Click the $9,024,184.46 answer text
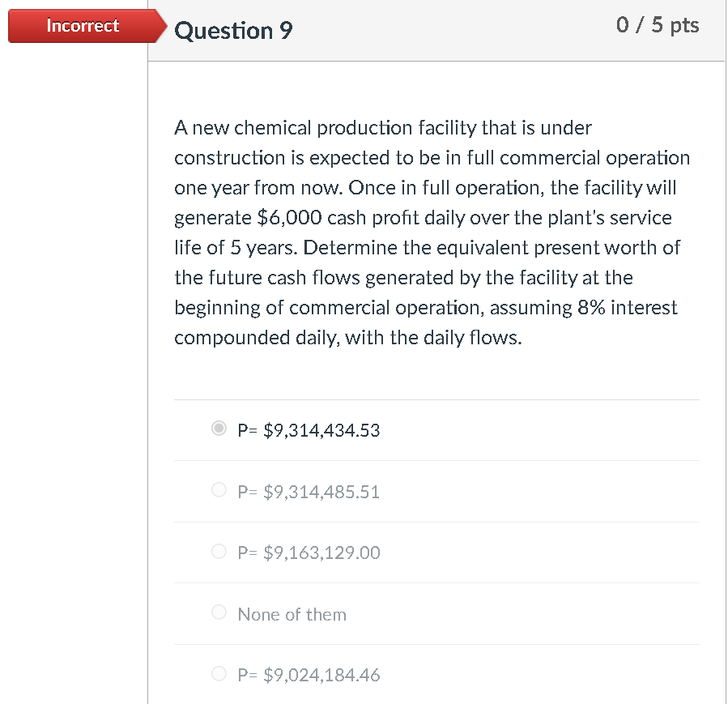 [309, 675]
